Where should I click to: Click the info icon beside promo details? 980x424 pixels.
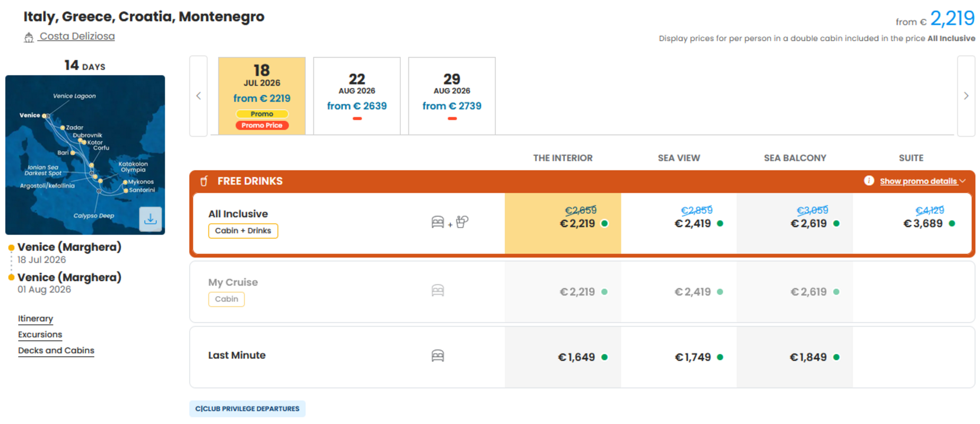click(869, 181)
